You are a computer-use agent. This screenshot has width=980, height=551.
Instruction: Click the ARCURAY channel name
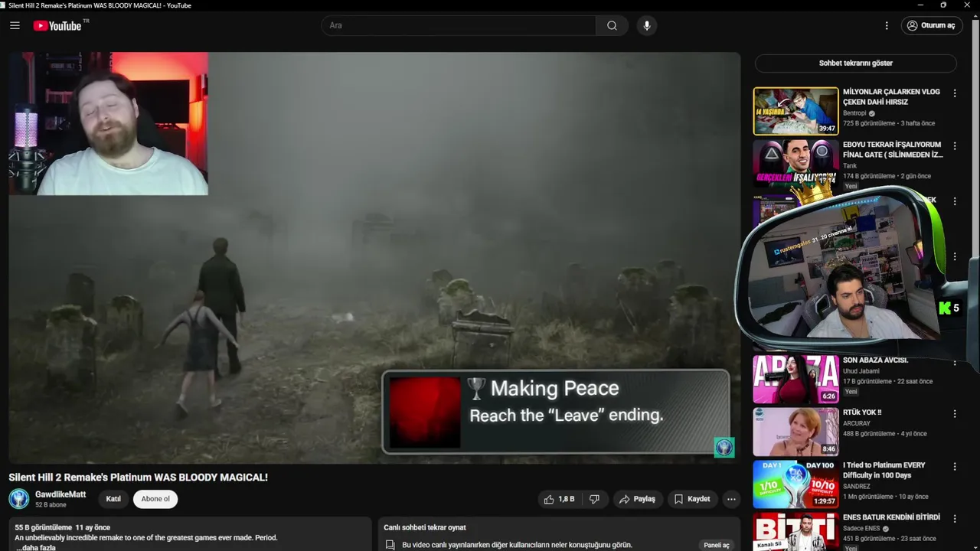[x=857, y=423]
